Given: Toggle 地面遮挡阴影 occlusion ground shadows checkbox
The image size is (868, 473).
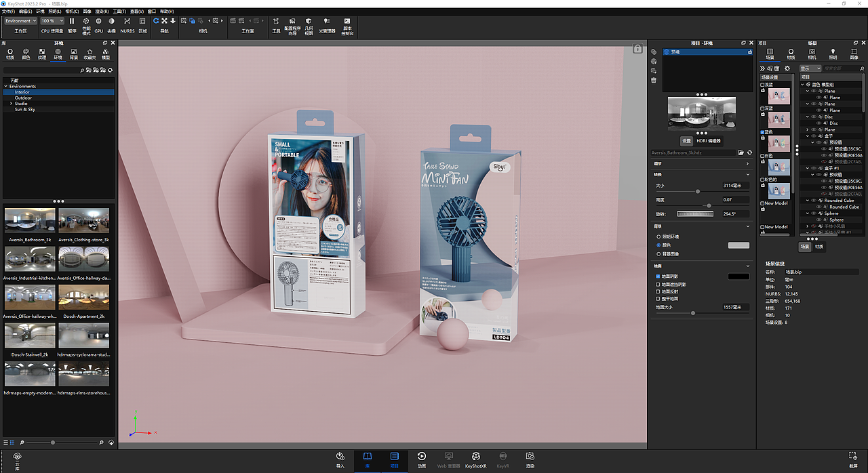Looking at the screenshot, I should (658, 284).
